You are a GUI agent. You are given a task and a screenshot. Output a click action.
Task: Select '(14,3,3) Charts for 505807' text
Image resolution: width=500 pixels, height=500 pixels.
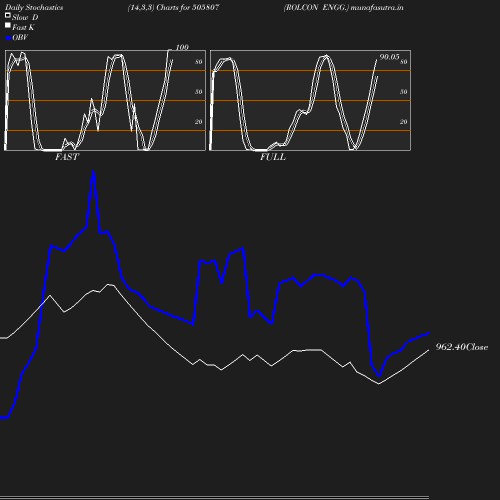[173, 7]
